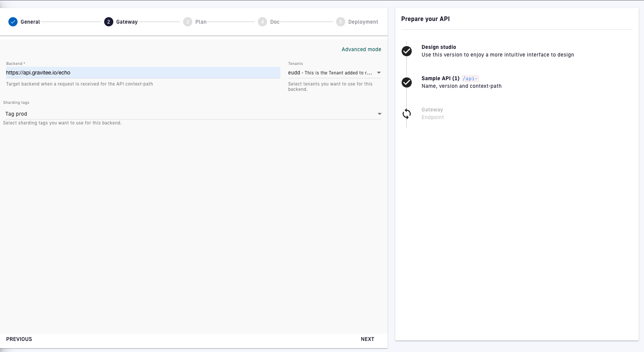Viewport: 644px width, 352px height.
Task: Go to the Deployment step label
Action: click(x=363, y=22)
